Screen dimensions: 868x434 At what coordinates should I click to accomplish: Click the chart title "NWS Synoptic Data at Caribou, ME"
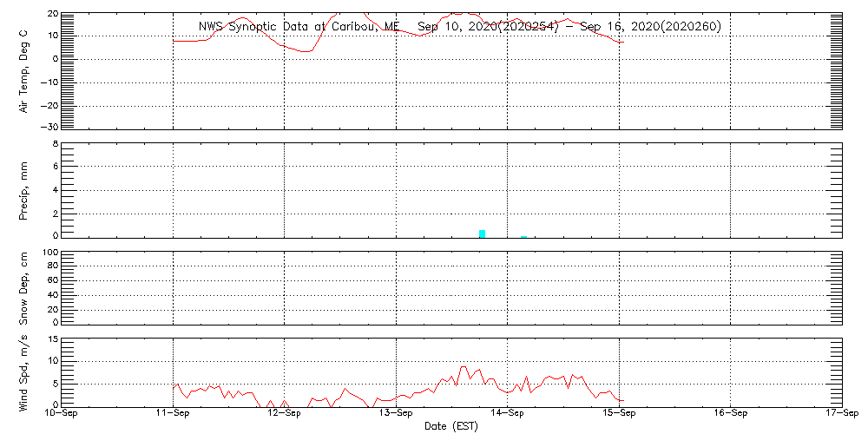pos(299,26)
